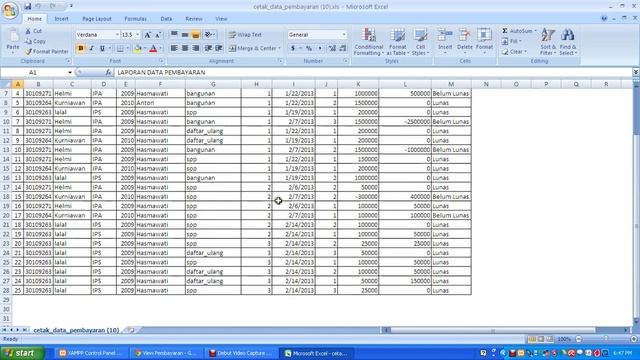This screenshot has width=640, height=360.
Task: Cut the selected cells
Action: pyautogui.click(x=34, y=31)
